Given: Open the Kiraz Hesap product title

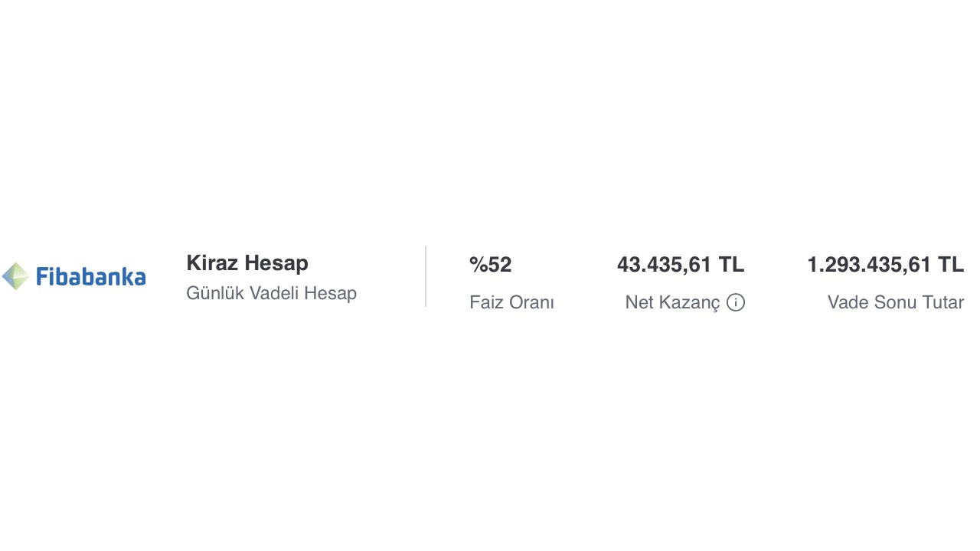Looking at the screenshot, I should pyautogui.click(x=247, y=263).
